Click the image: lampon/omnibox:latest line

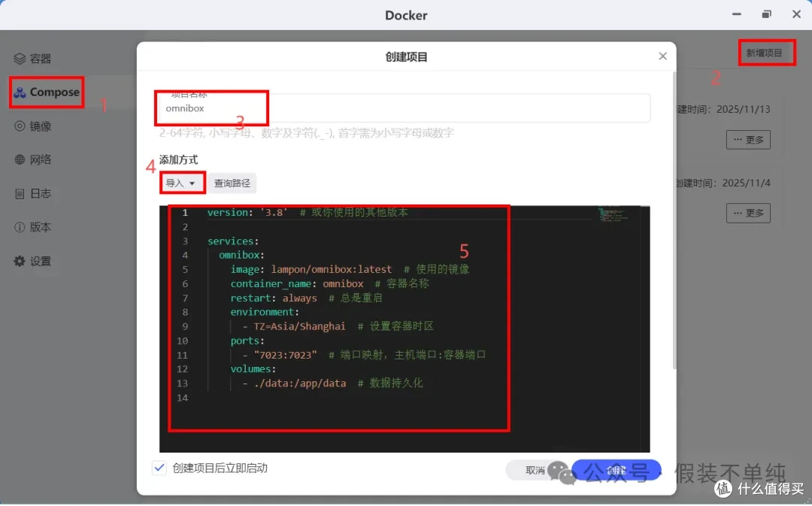click(x=350, y=270)
